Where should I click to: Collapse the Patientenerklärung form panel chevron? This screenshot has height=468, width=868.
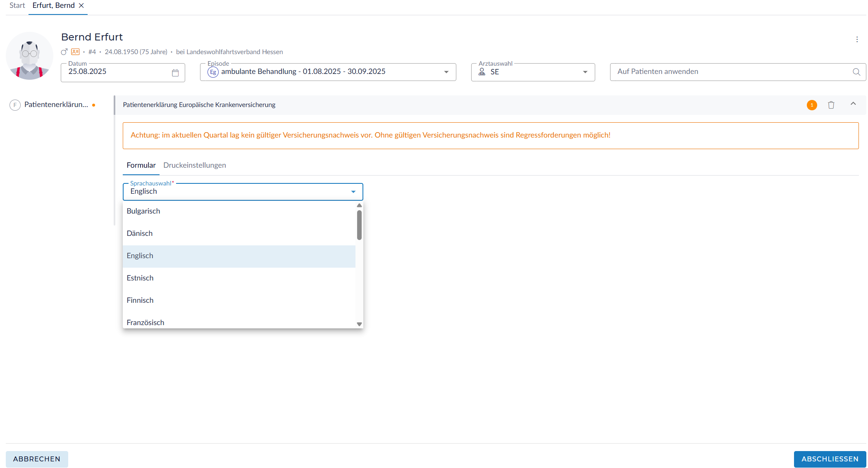(x=853, y=104)
